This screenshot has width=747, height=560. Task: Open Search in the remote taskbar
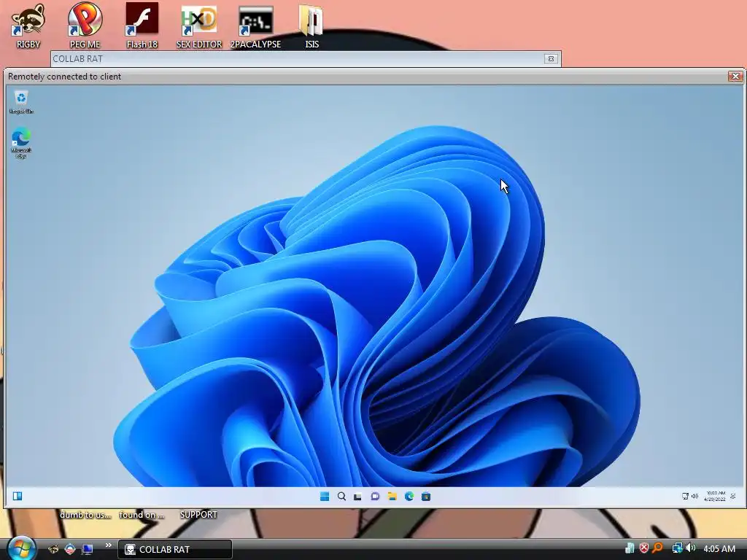pyautogui.click(x=341, y=496)
